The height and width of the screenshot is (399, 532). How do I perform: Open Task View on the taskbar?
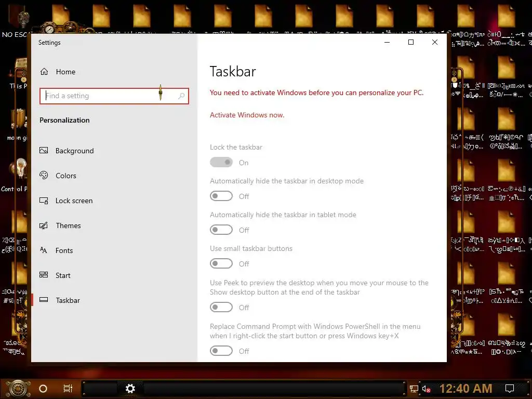click(x=68, y=389)
